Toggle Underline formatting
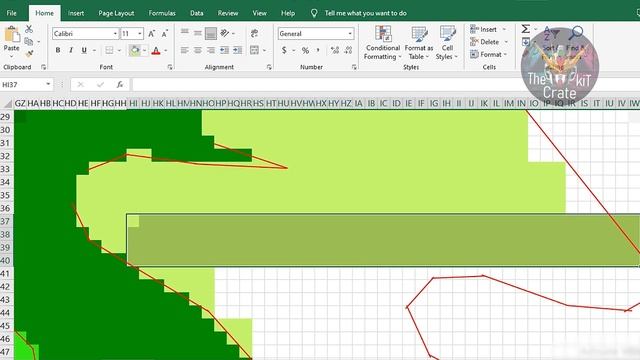 (x=84, y=50)
